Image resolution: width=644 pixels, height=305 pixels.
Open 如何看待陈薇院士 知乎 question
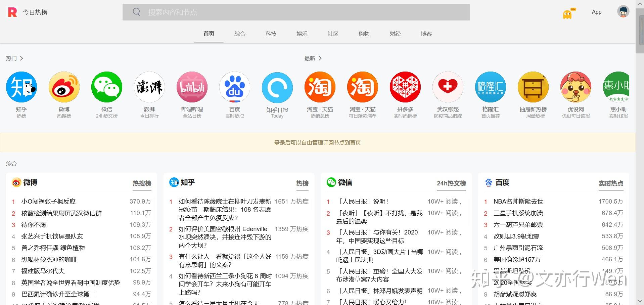pos(225,210)
